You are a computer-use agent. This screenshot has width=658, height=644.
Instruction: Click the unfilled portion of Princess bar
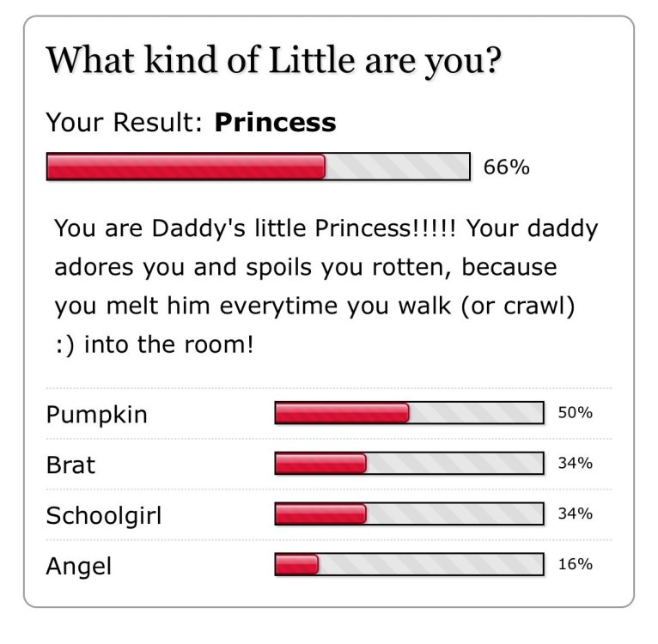[397, 167]
